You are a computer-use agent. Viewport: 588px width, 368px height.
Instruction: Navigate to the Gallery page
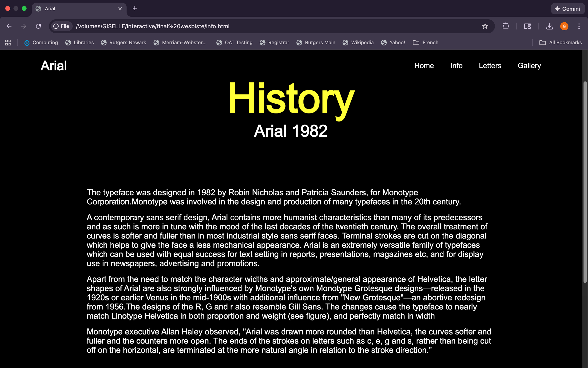coord(529,65)
